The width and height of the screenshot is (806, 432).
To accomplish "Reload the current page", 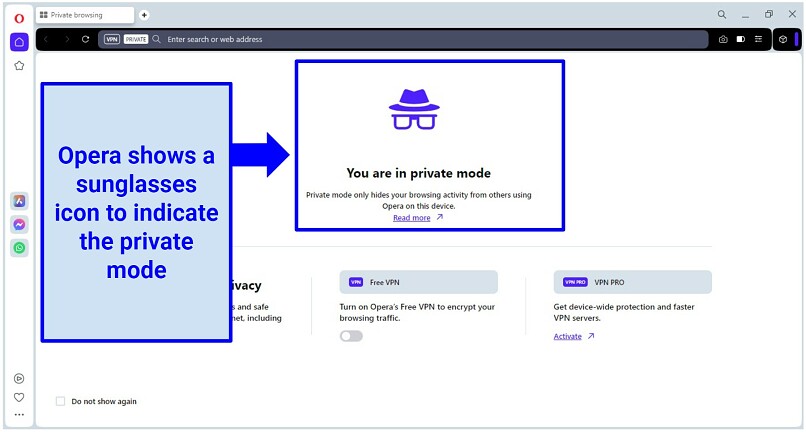I will pyautogui.click(x=85, y=39).
